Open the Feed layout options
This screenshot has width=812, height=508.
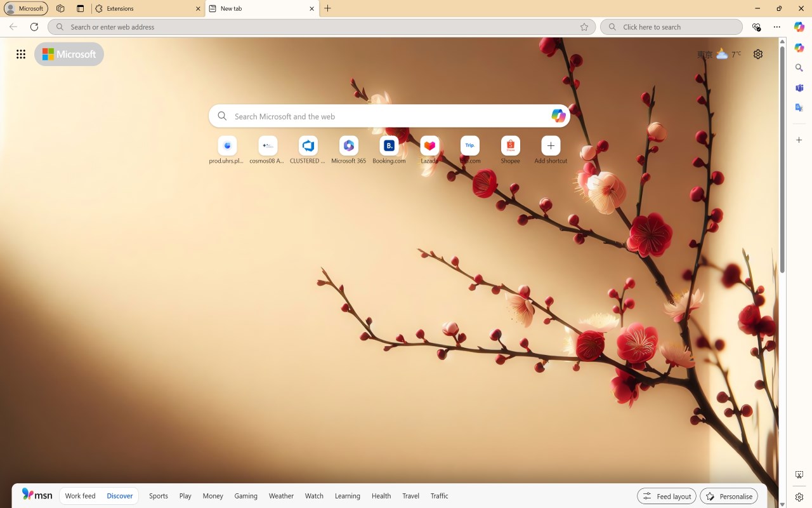667,496
